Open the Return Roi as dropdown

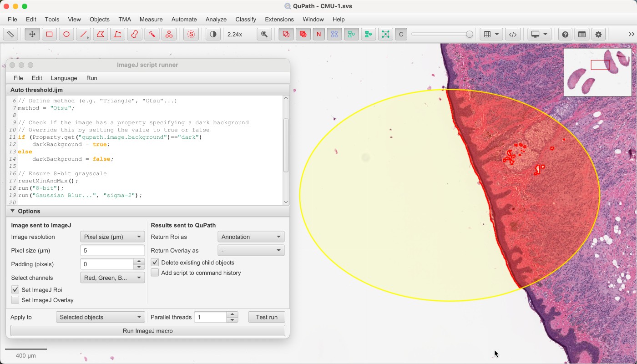tap(251, 237)
